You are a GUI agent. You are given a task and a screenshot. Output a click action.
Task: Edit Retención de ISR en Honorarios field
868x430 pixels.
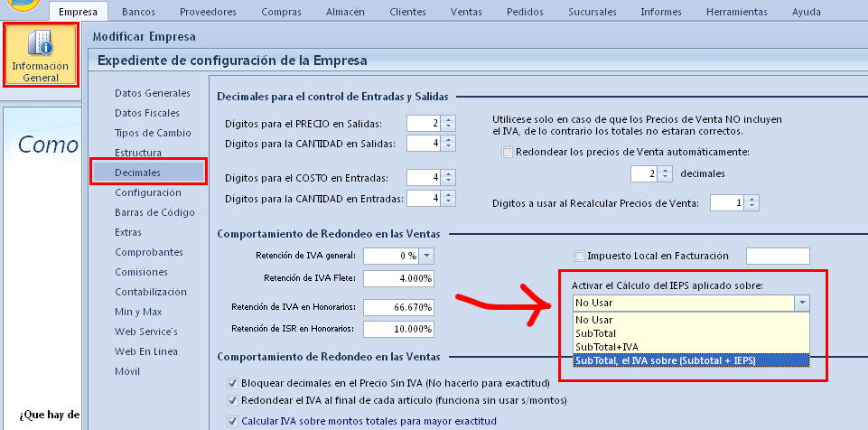pos(399,329)
